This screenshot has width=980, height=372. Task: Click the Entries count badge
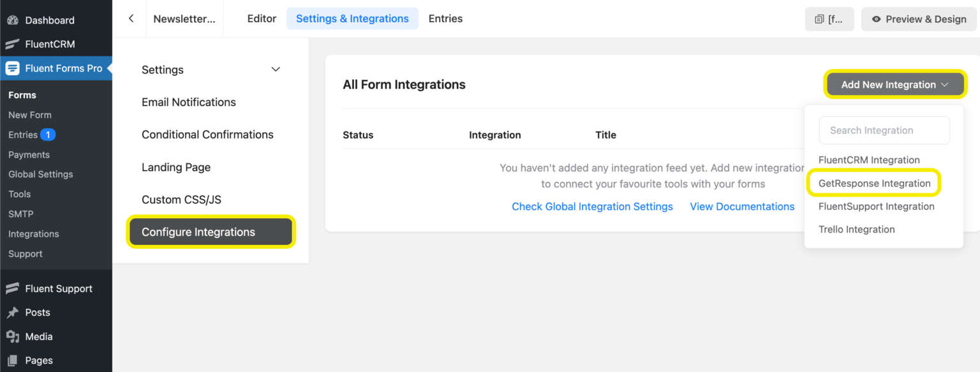pos(48,135)
